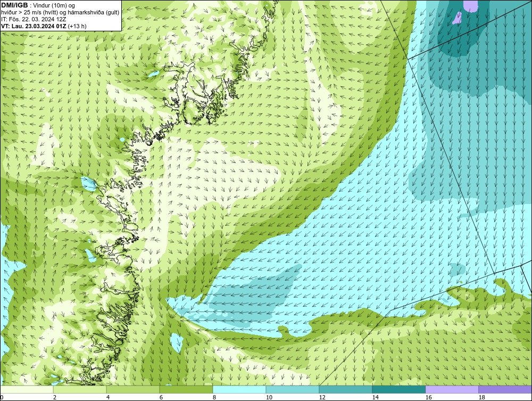The width and height of the screenshot is (532, 401).
Task: Click the 14–16 m/s dark teal legend swatch
Action: (x=398, y=389)
